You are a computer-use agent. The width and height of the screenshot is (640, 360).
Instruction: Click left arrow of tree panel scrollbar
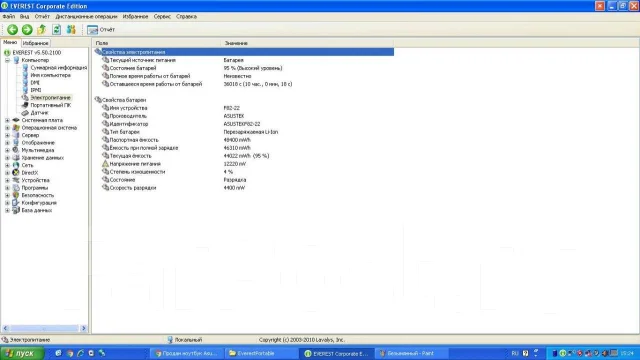[x=5, y=328]
